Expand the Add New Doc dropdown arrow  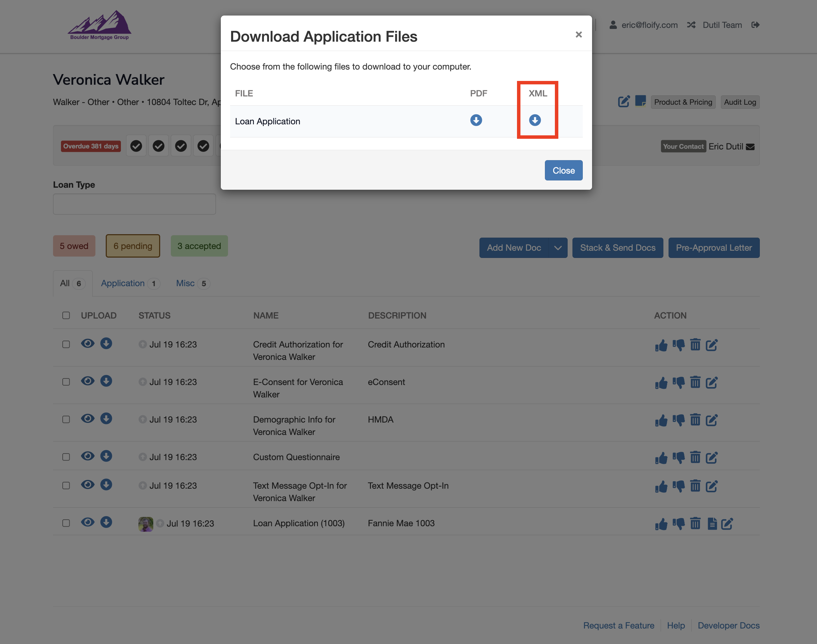pos(558,248)
